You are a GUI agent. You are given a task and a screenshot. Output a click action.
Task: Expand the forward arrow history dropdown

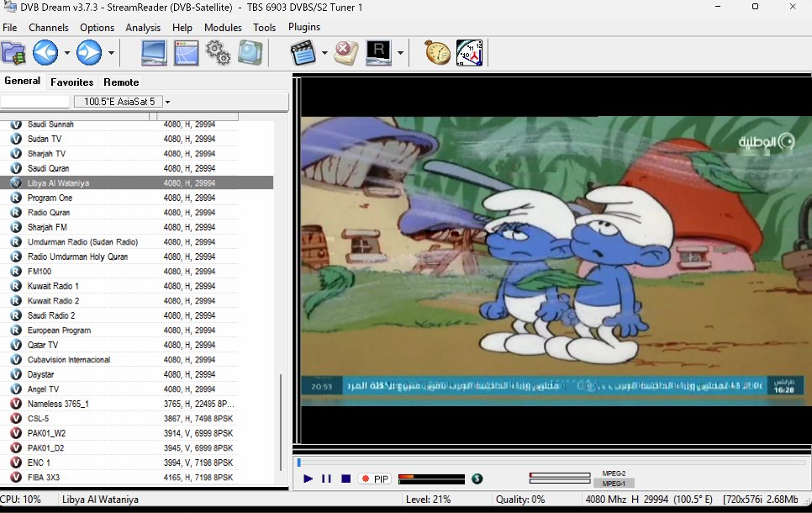click(x=111, y=53)
